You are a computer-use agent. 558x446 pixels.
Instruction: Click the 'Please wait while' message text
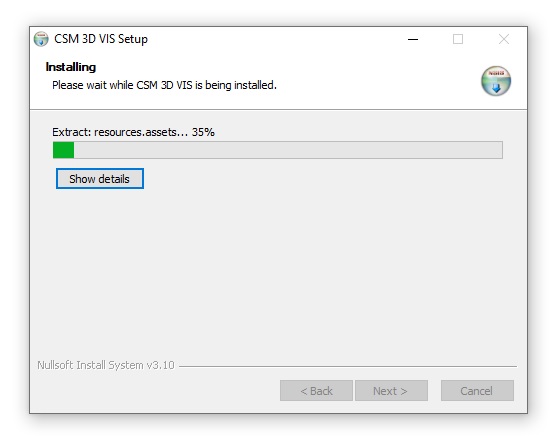(x=93, y=85)
